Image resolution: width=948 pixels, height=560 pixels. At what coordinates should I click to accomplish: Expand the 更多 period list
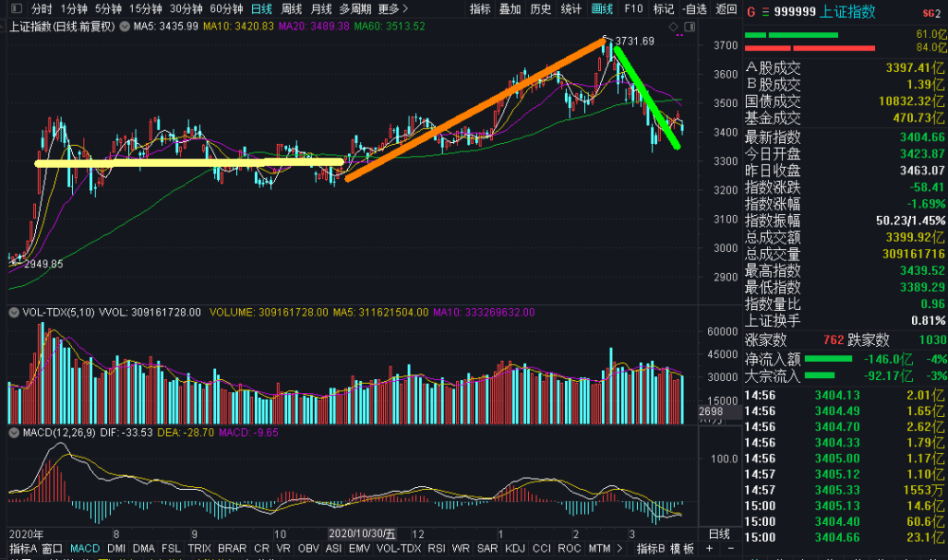click(x=393, y=9)
